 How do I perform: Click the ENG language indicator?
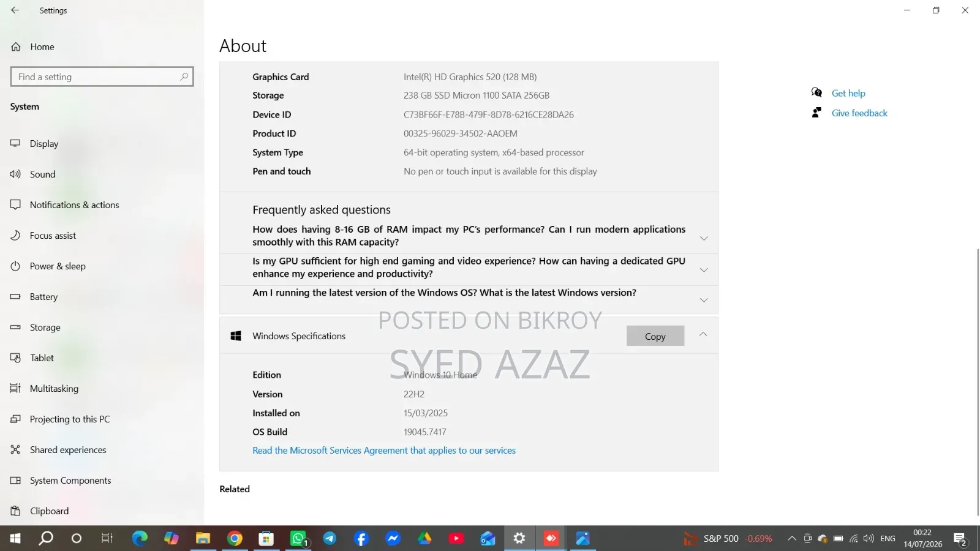click(x=888, y=539)
